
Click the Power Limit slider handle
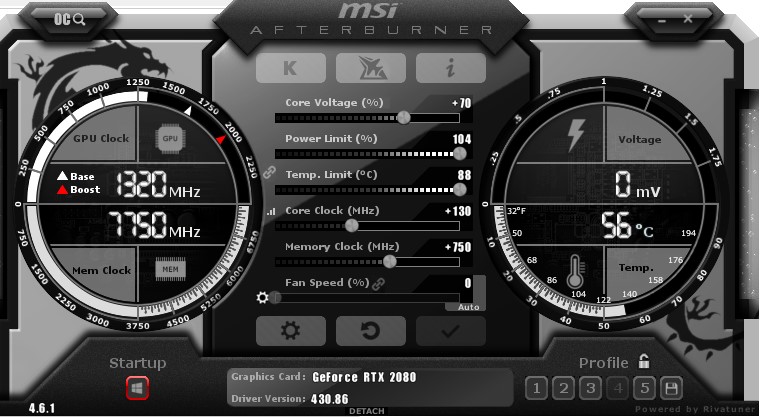[460, 154]
